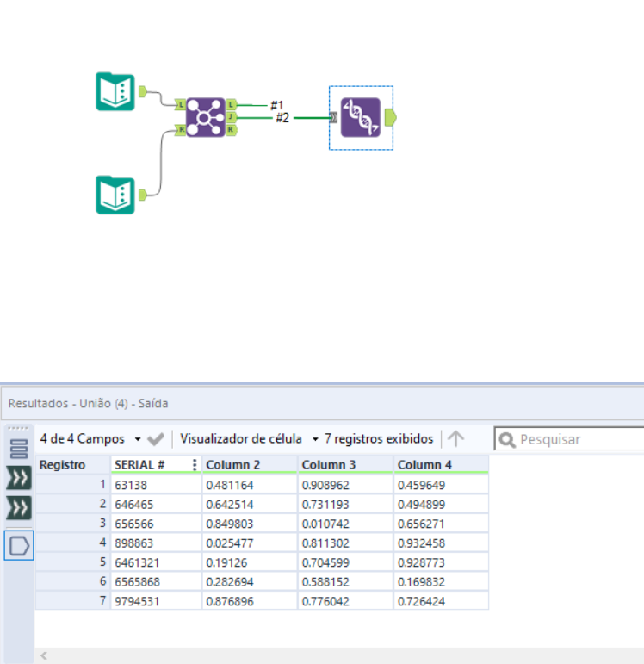Select cell value 0.481164
The width and height of the screenshot is (644, 664).
[250, 485]
